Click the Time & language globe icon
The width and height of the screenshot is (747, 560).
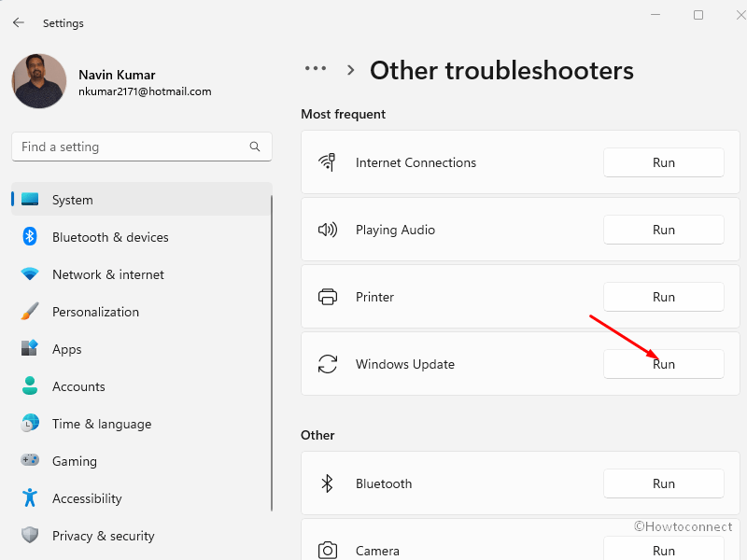pos(30,423)
